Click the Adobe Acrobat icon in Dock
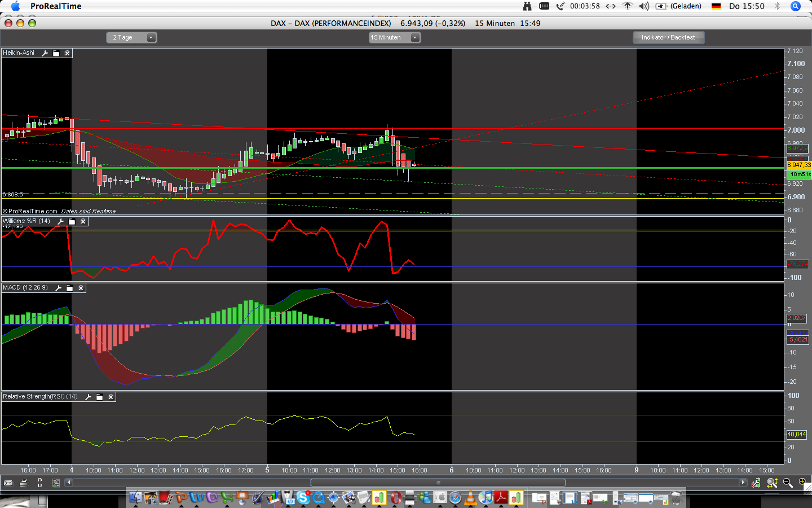This screenshot has width=812, height=508. tap(501, 497)
